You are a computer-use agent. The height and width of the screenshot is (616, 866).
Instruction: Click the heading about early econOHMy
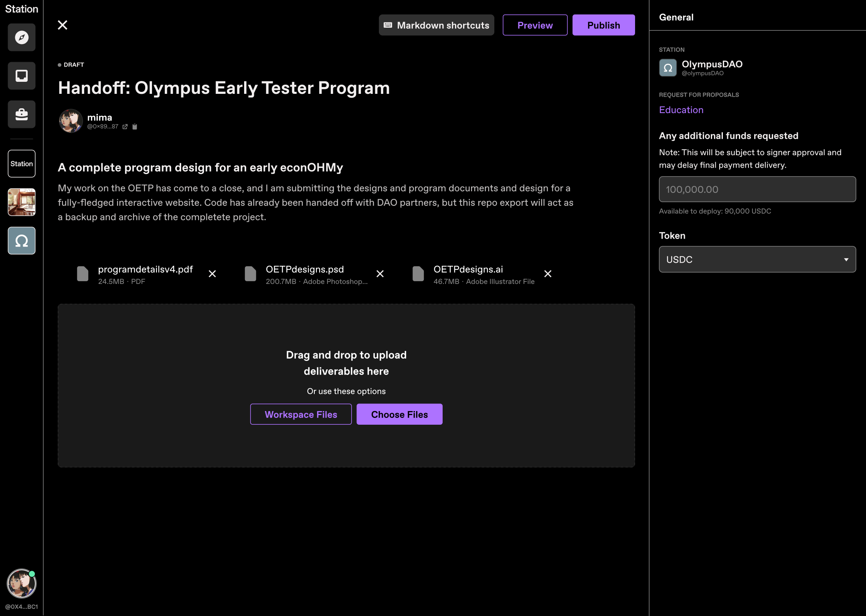[x=200, y=168]
